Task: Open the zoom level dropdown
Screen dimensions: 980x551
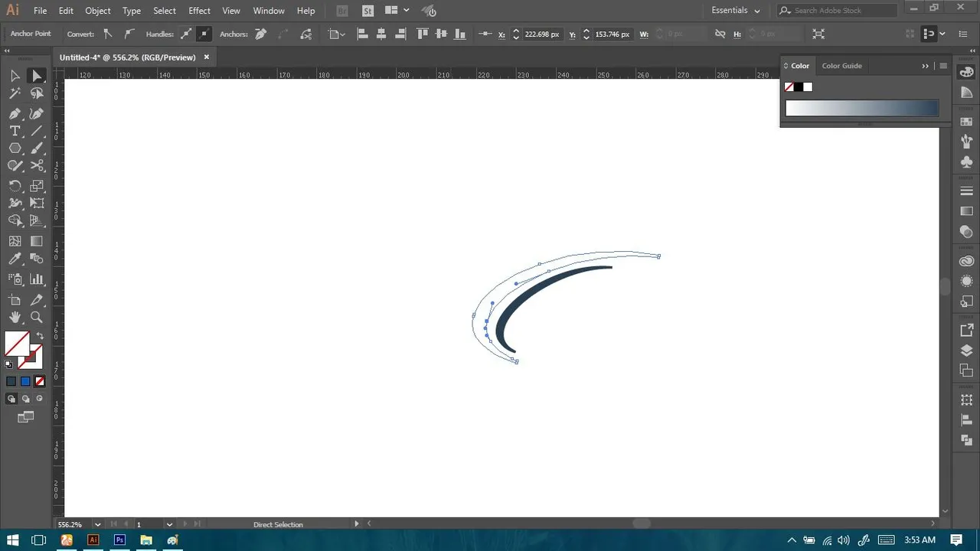Action: (97, 524)
